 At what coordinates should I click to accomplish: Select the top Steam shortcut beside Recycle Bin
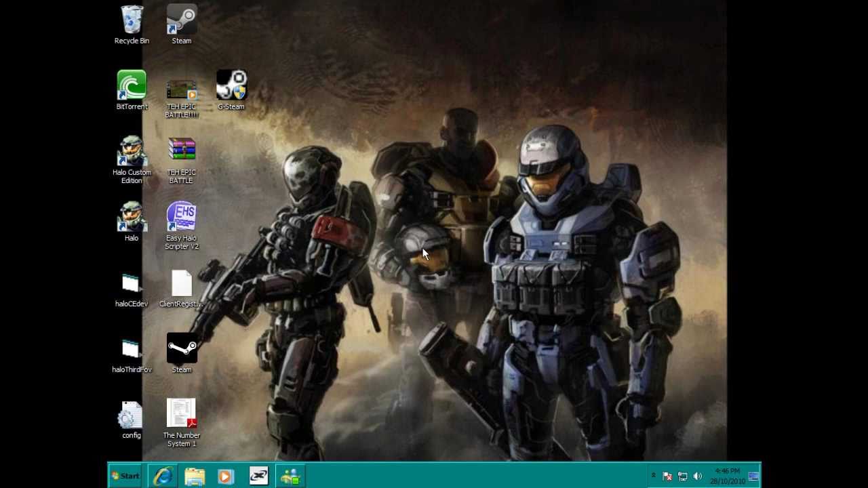click(182, 24)
